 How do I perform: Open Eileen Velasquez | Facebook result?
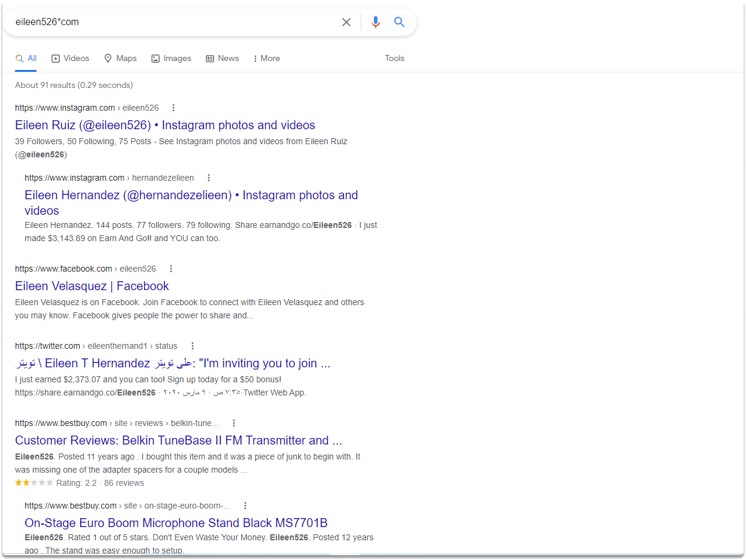(92, 286)
